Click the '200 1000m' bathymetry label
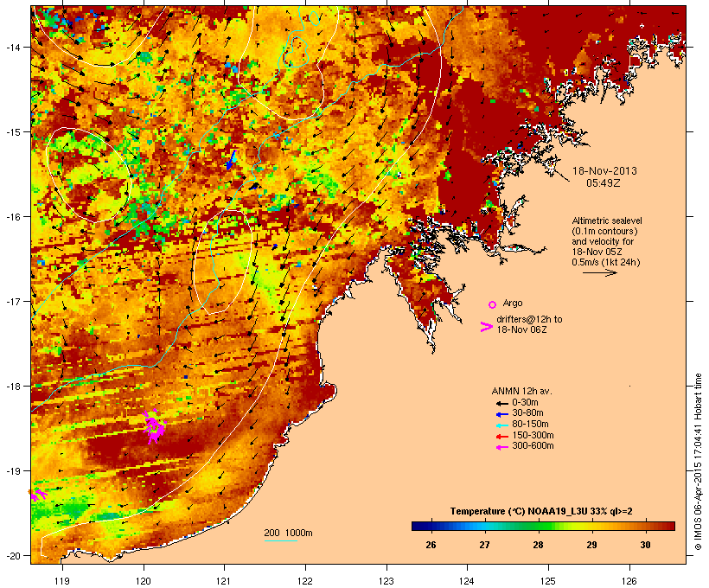The width and height of the screenshot is (709, 588). (288, 533)
